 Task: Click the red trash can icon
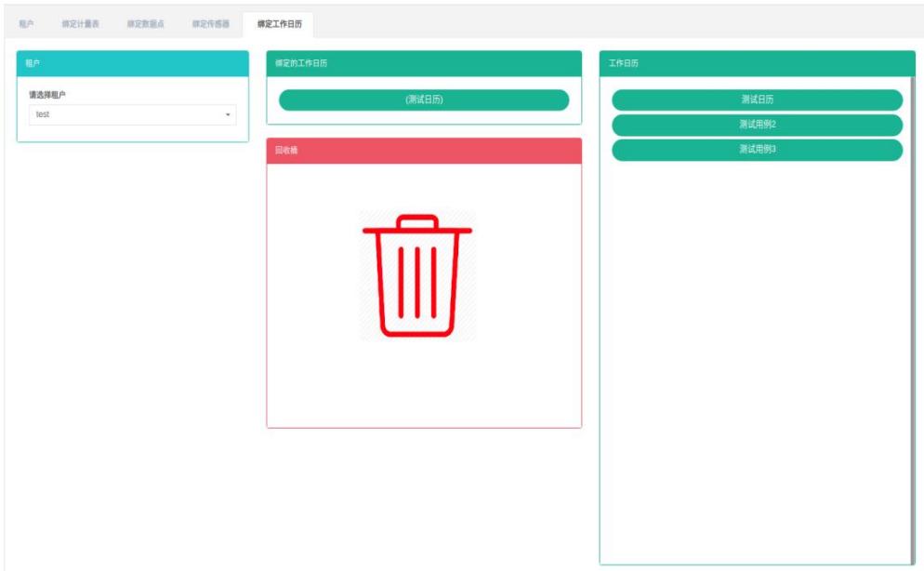click(417, 275)
